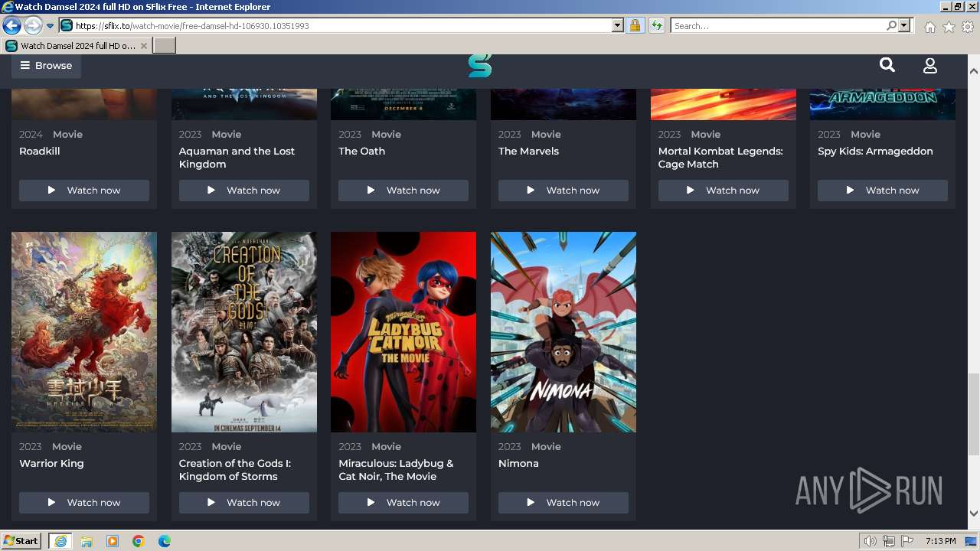Select the Ladybug & Cat Noir poster

[403, 332]
